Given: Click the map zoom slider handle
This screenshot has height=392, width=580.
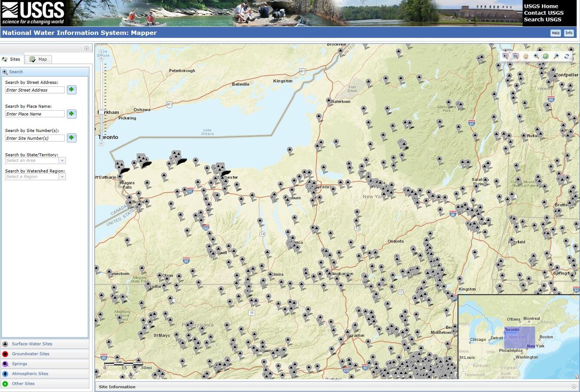Looking at the screenshot, I should [x=102, y=112].
